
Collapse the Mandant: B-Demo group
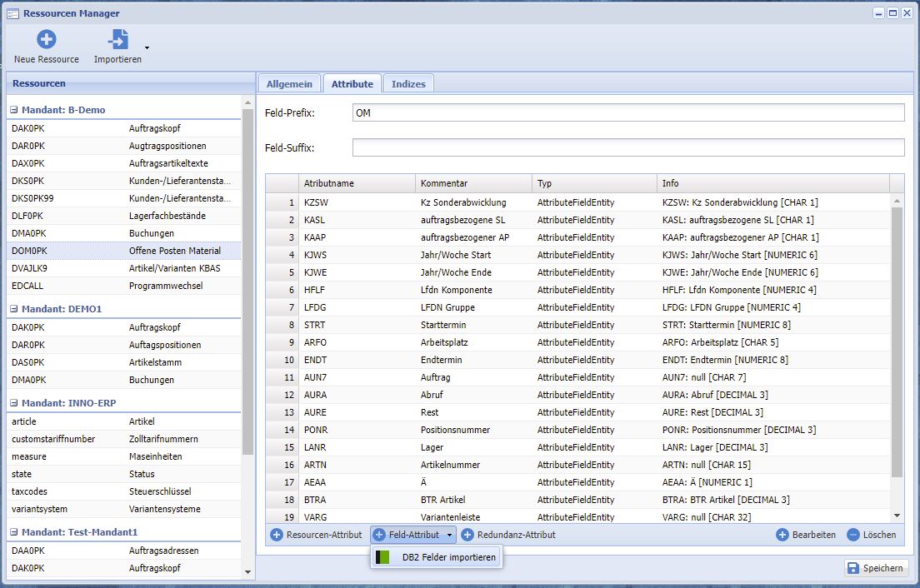14,110
